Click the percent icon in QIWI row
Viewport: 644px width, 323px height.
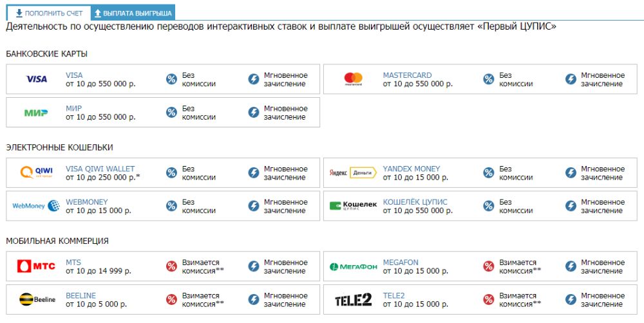(171, 173)
